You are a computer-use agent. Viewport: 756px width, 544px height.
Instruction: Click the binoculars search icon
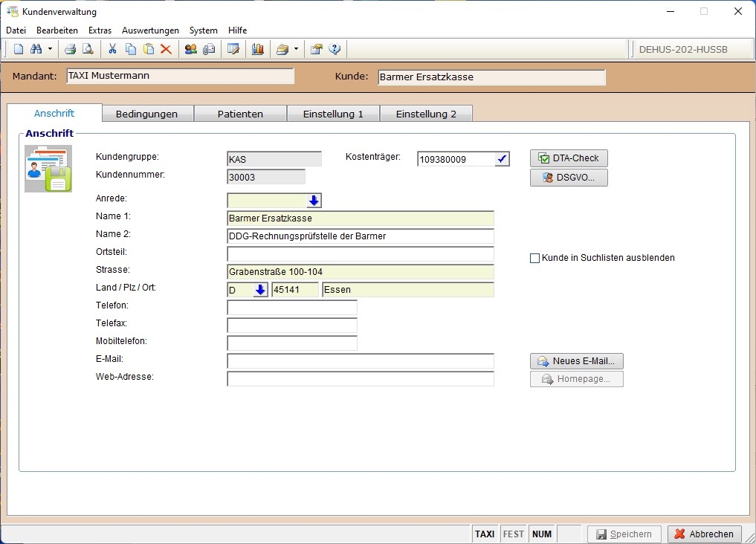pyautogui.click(x=36, y=49)
